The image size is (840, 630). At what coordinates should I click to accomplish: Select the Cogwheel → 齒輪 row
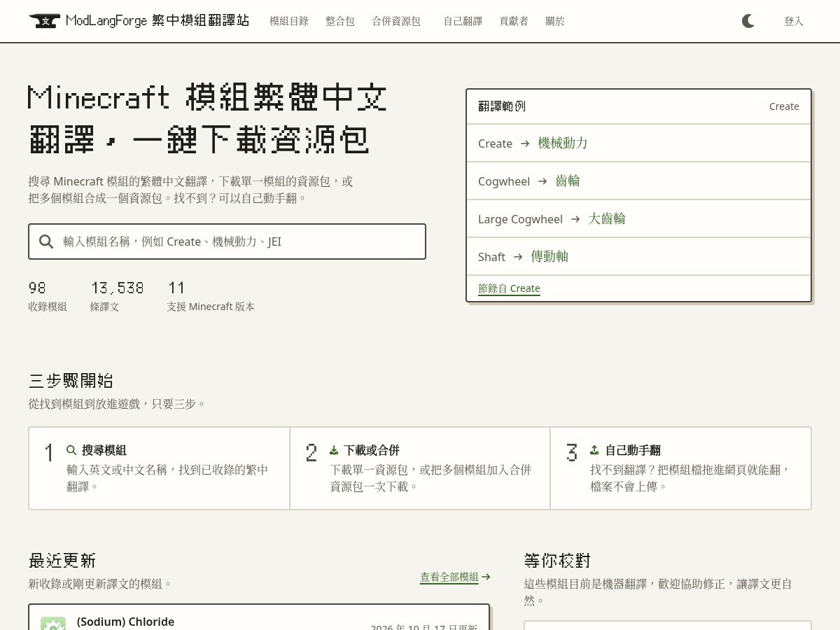pos(638,181)
